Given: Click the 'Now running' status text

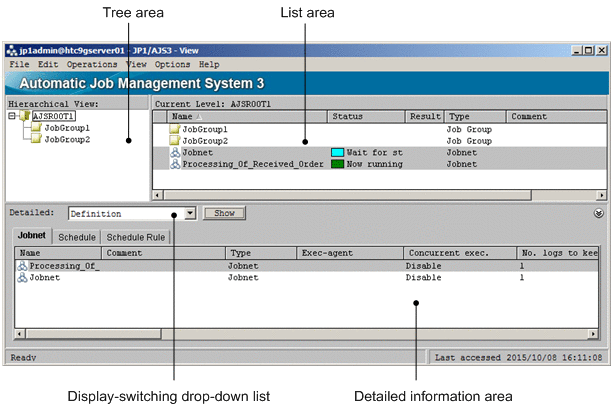Looking at the screenshot, I should click(x=375, y=164).
